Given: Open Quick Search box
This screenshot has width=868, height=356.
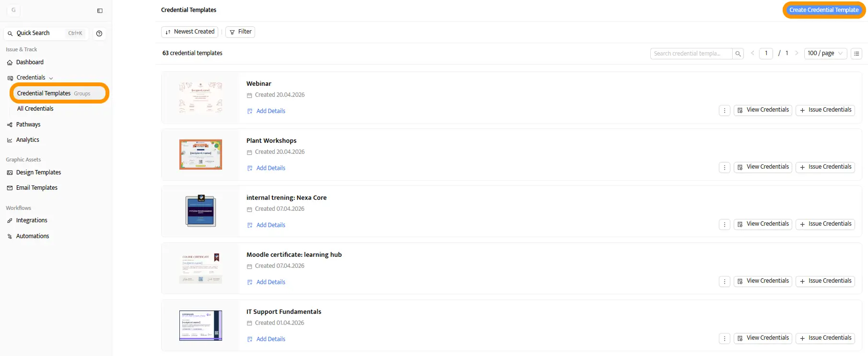Looking at the screenshot, I should (x=46, y=33).
